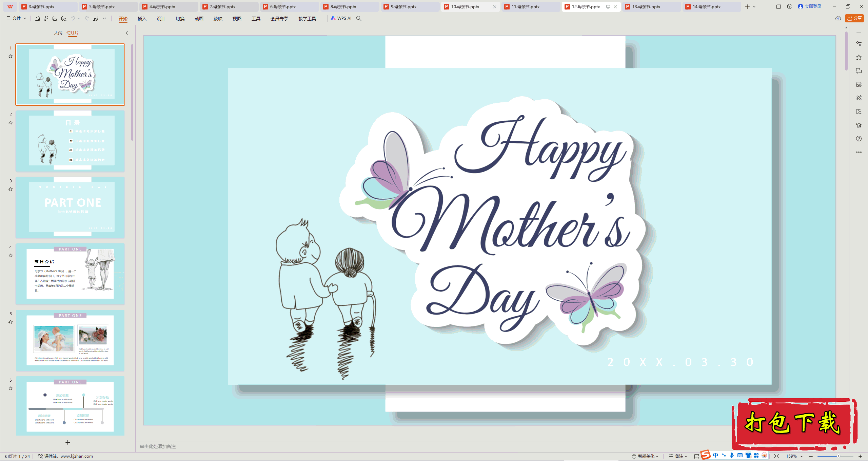Click the Save icon in the quick toolbar
The image size is (868, 461).
37,18
